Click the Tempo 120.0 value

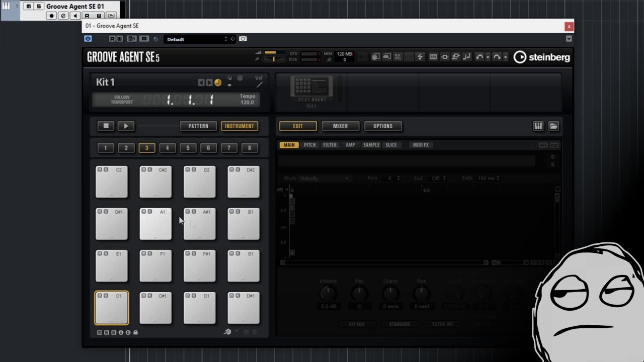247,102
